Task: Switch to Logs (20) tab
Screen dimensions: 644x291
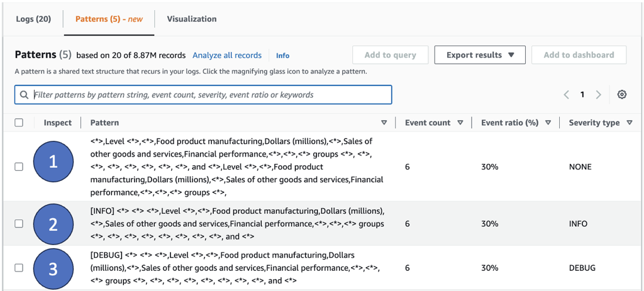Action: point(33,19)
